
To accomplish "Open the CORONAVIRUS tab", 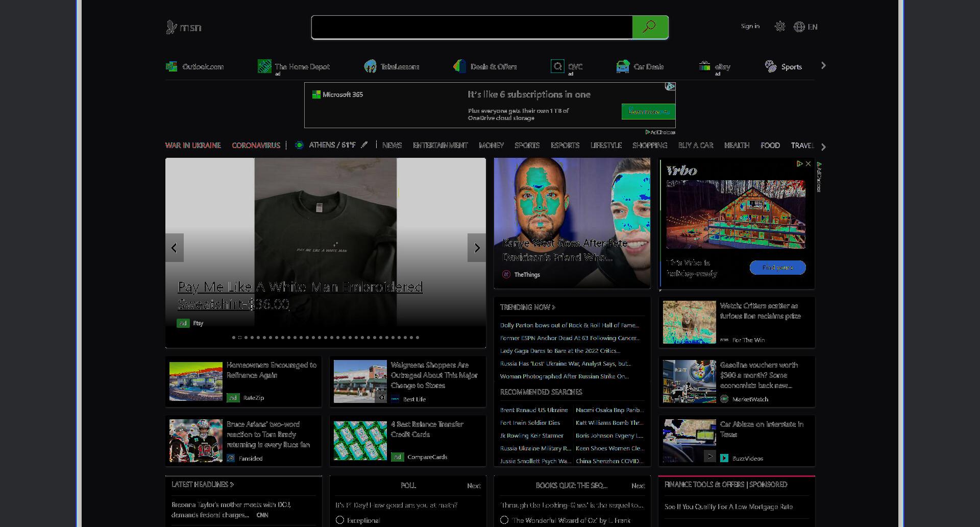I will click(256, 145).
